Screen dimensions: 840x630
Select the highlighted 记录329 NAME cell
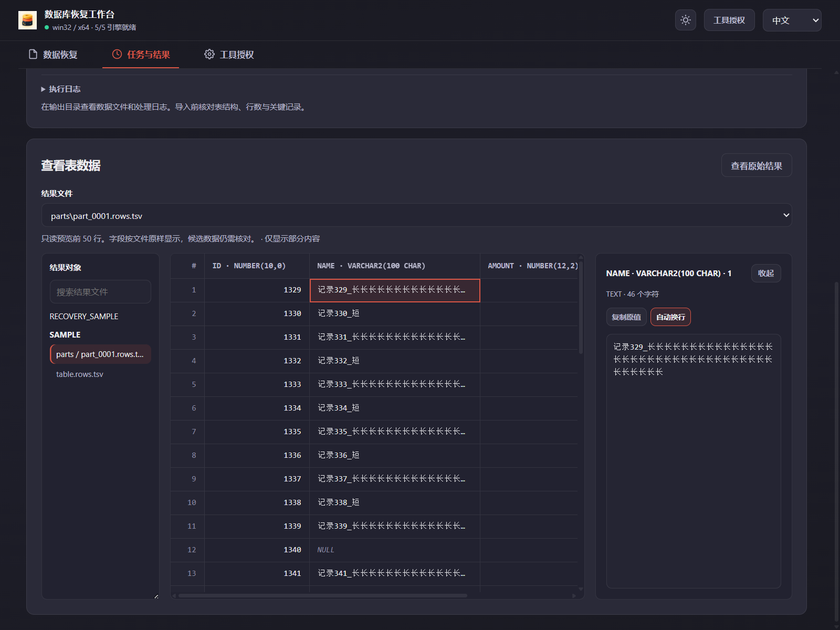(x=395, y=290)
